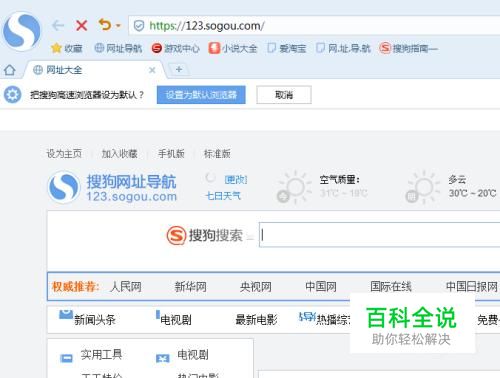Click the blue settings gear icon
Screen dimensions: 500x378
tap(13, 95)
